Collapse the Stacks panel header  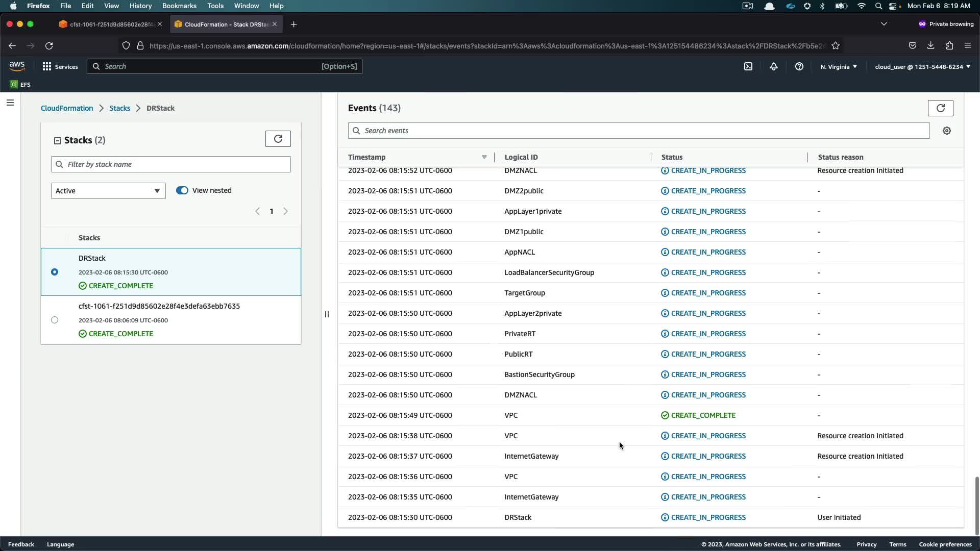(58, 140)
